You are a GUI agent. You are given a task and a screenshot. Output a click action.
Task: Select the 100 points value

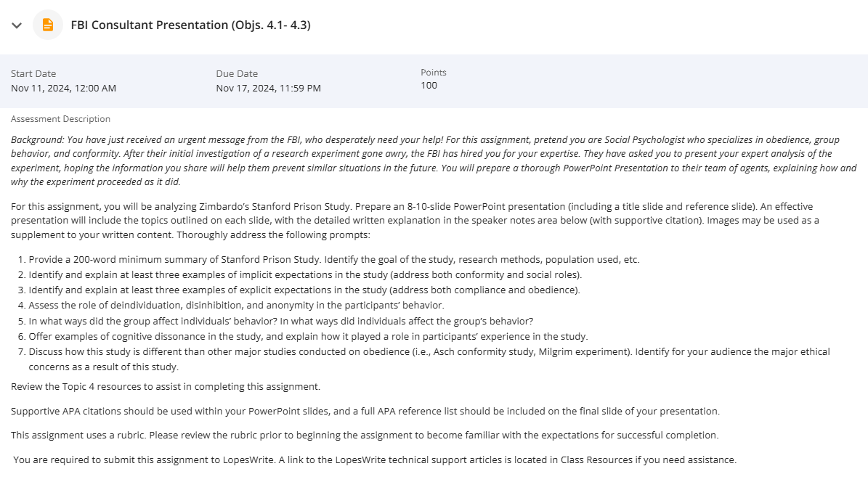coord(429,85)
